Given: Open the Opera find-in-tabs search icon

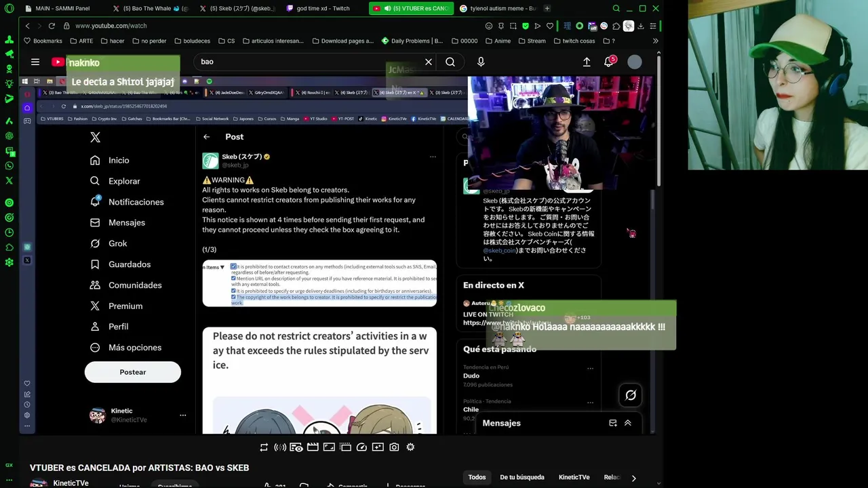Looking at the screenshot, I should point(616,8).
